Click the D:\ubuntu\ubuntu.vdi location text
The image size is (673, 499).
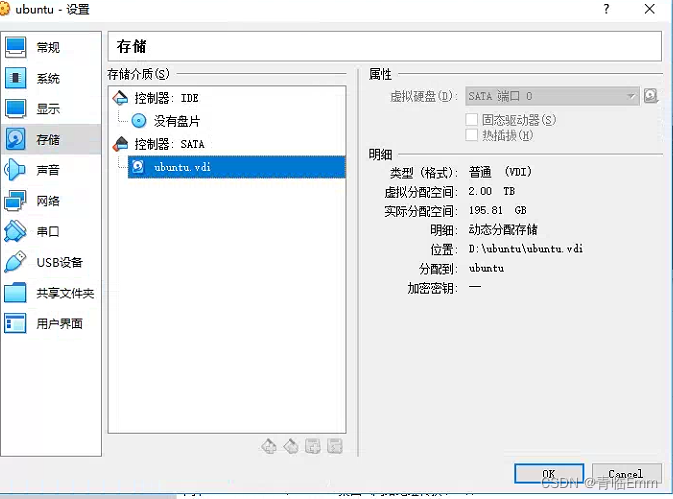click(x=526, y=249)
